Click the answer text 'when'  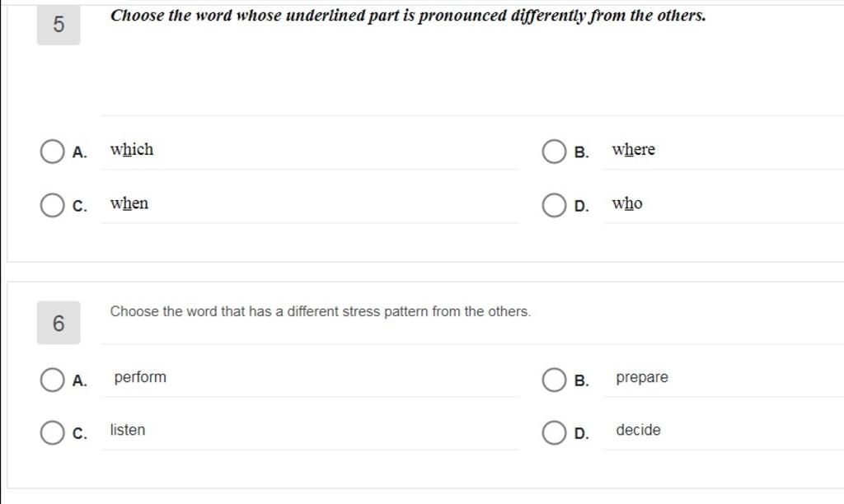(129, 203)
